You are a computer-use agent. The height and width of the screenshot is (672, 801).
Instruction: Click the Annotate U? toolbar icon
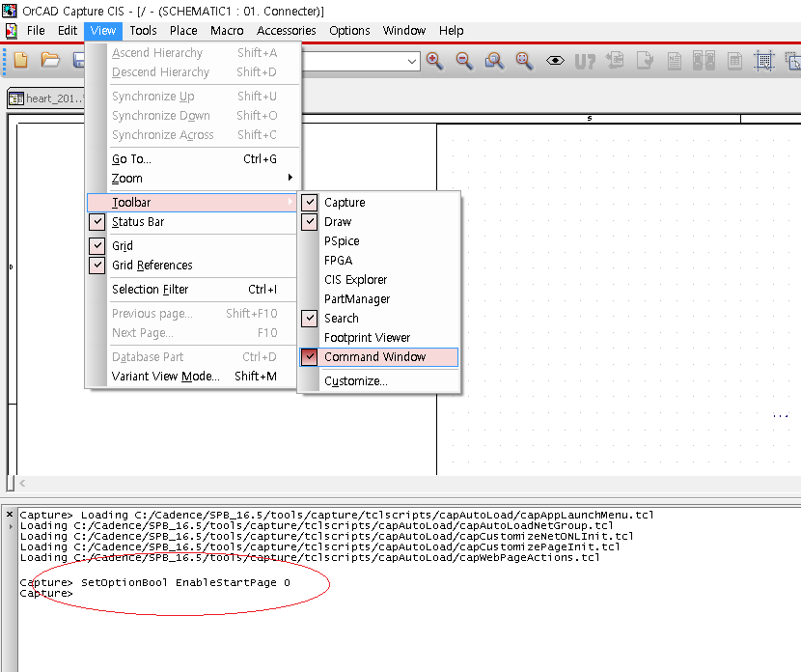coord(585,62)
